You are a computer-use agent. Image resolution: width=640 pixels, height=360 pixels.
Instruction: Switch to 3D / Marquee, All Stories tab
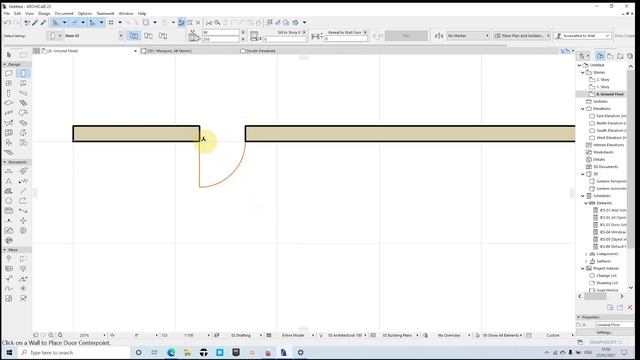point(167,51)
